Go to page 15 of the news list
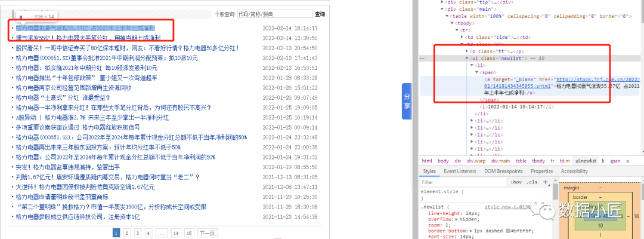644x239 pixels. 189,233
